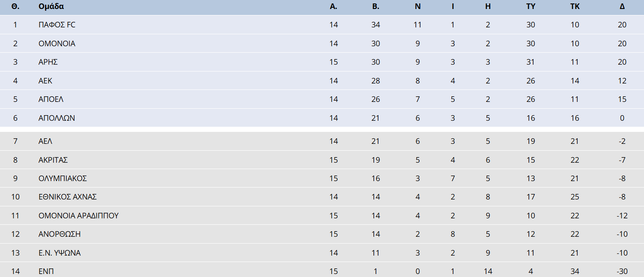Click the ΤΥ goals-for column header
Image resolution: width=644 pixels, height=277 pixels.
[531, 6]
